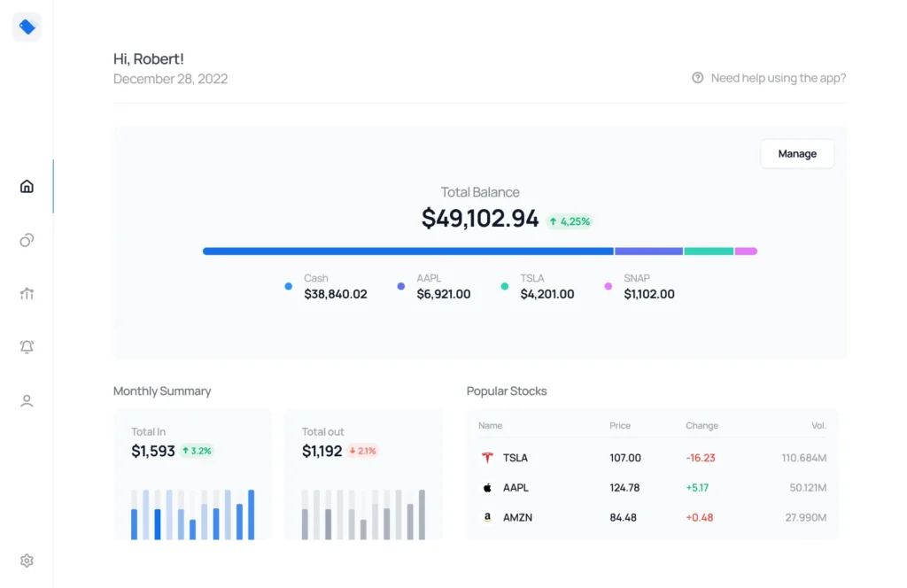This screenshot has width=907, height=588.
Task: Open the user profile sidebar icon
Action: [27, 401]
